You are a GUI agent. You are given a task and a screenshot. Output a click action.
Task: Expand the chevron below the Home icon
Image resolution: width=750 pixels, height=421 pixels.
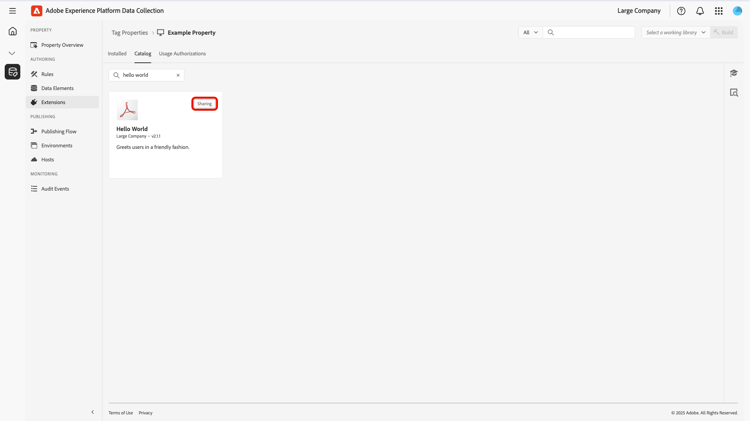[x=12, y=53]
